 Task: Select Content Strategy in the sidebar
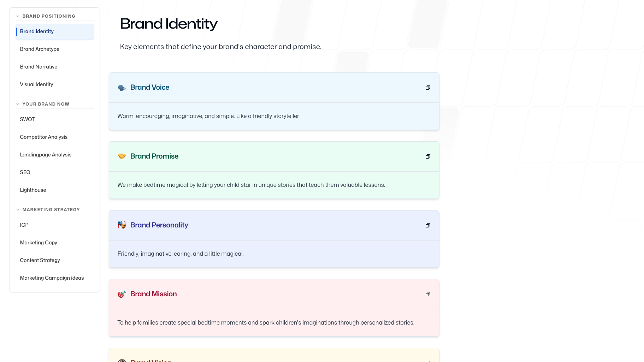click(40, 260)
